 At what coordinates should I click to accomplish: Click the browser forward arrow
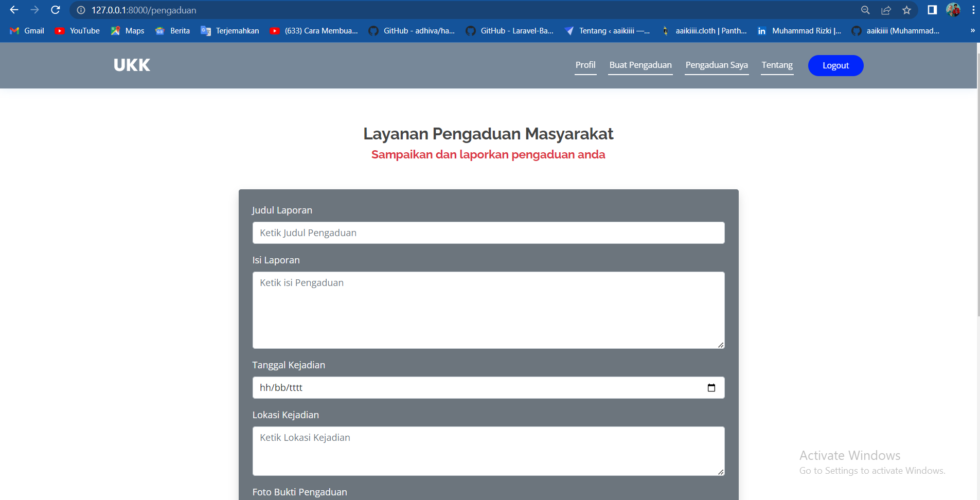pyautogui.click(x=34, y=10)
